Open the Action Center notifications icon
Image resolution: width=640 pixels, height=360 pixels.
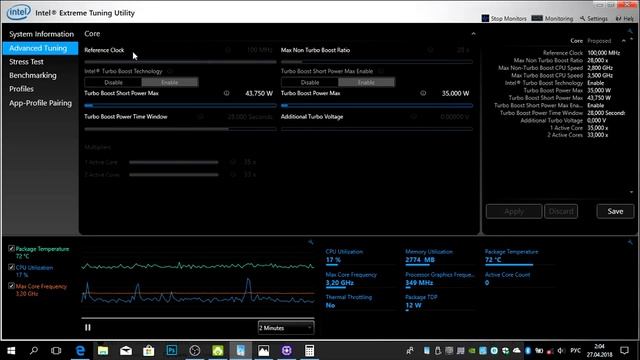624,351
